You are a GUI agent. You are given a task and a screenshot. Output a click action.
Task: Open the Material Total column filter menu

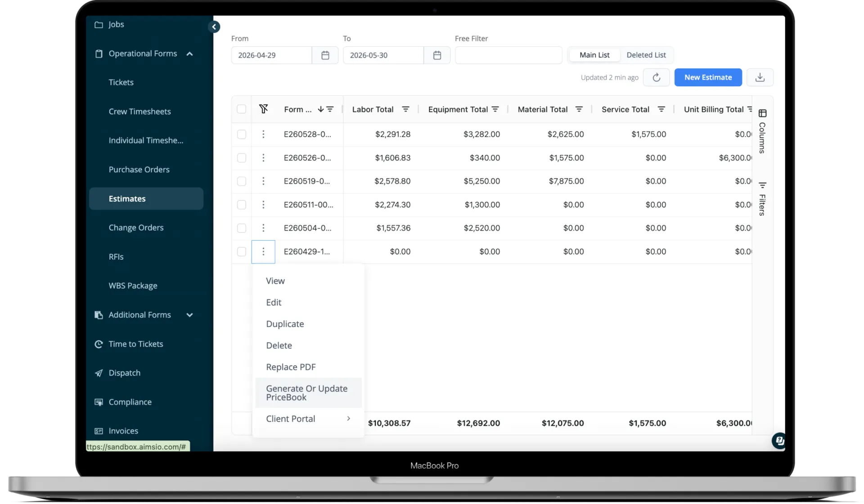pyautogui.click(x=579, y=109)
